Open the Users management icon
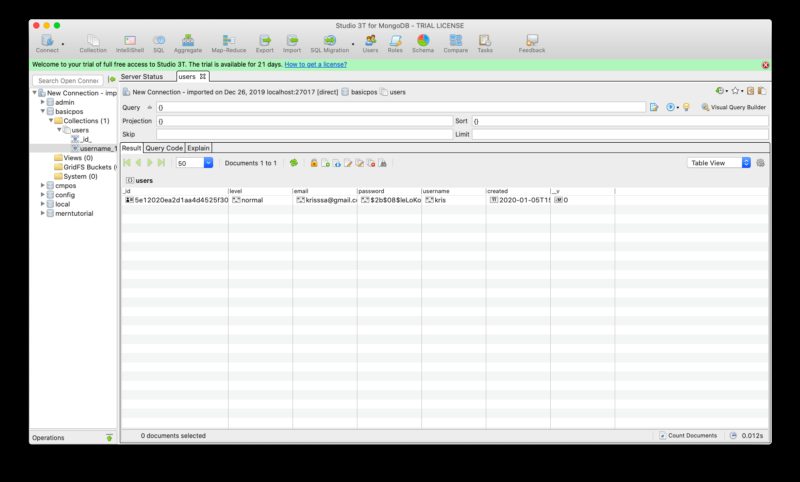Image resolution: width=800 pixels, height=482 pixels. 370,43
